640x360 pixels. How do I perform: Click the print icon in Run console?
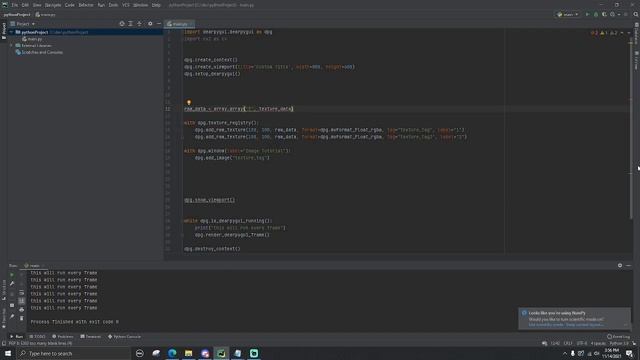[22, 309]
